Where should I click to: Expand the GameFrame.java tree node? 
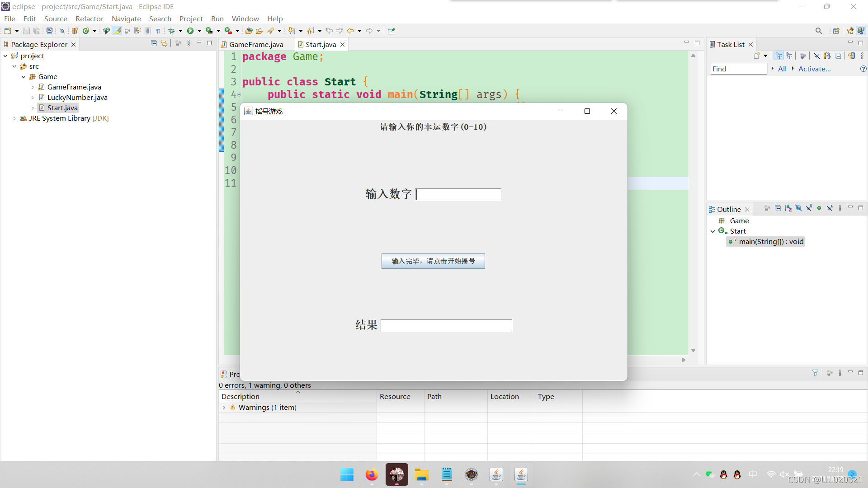pyautogui.click(x=33, y=87)
